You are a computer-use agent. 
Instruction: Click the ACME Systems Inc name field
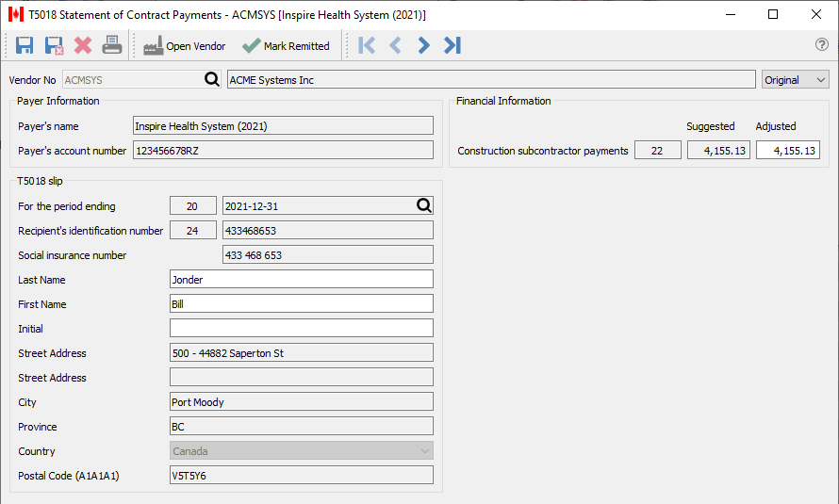coord(490,80)
